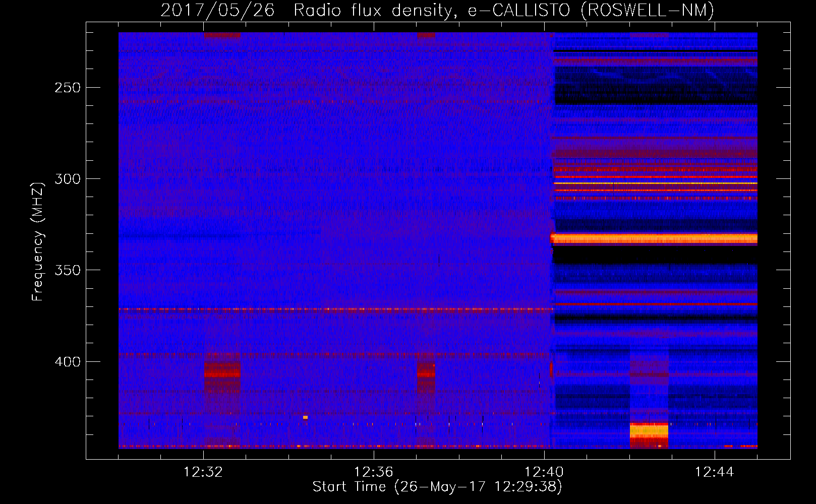Click the bright yellow emission band near 330 MHz
The height and width of the screenshot is (504, 816).
(x=655, y=238)
